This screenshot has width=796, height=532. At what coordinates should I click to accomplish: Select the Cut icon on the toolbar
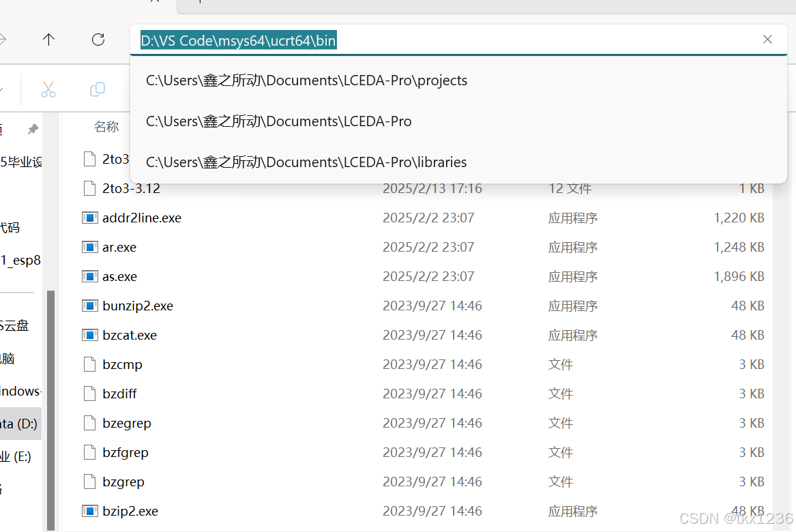point(48,89)
